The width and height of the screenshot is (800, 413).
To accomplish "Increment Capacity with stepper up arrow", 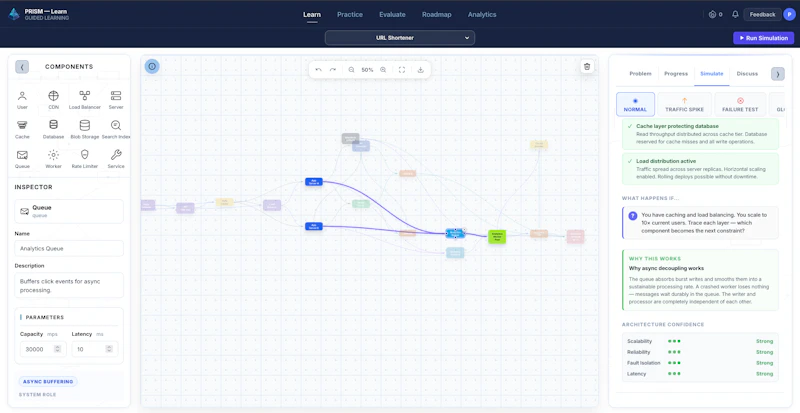I will point(57,347).
